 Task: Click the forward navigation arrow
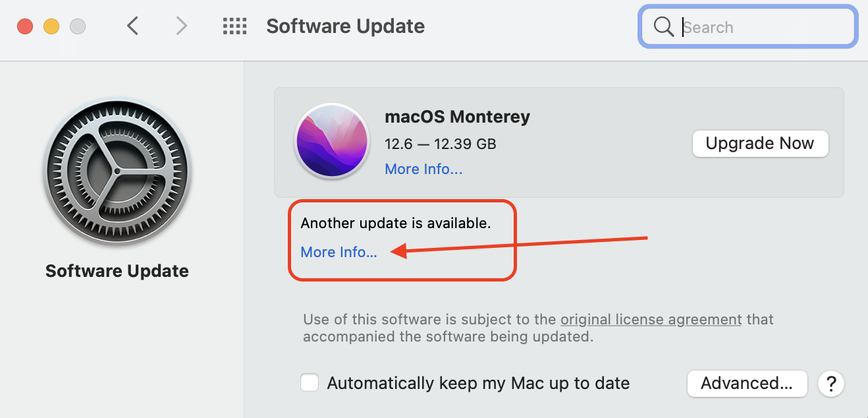(x=181, y=25)
